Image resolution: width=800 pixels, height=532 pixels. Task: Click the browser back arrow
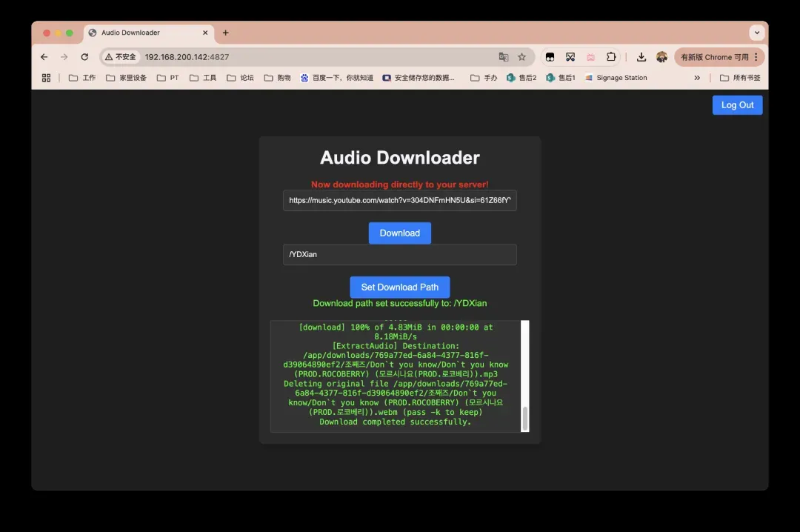coord(44,57)
